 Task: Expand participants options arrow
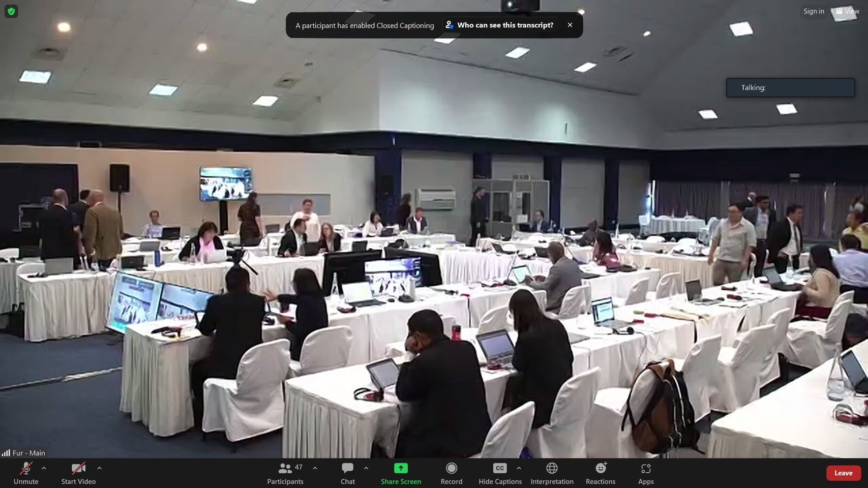(x=315, y=468)
